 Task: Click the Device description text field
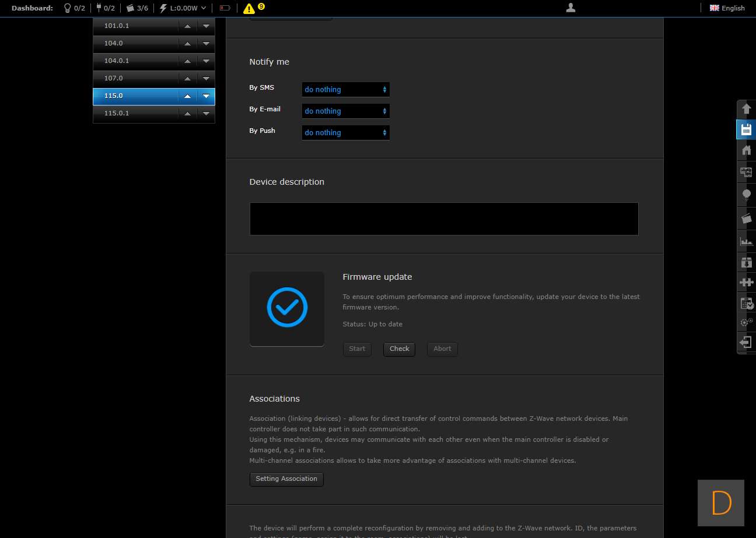443,219
